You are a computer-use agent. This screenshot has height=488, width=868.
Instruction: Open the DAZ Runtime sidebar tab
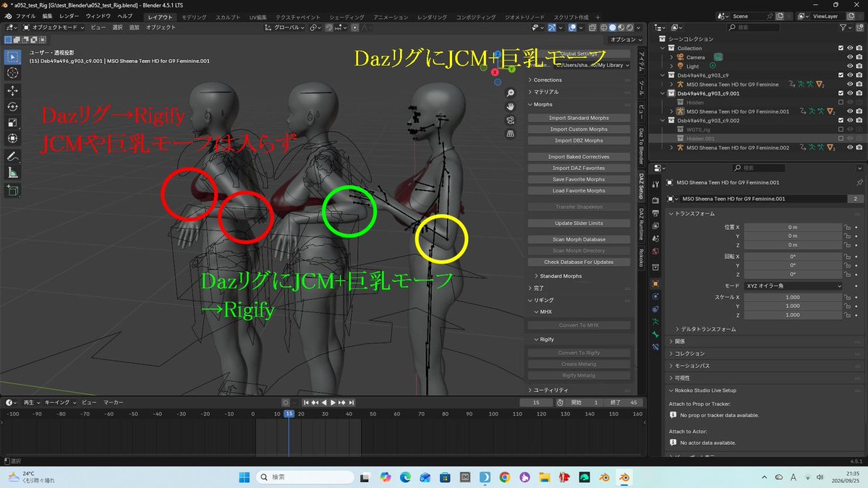click(641, 223)
